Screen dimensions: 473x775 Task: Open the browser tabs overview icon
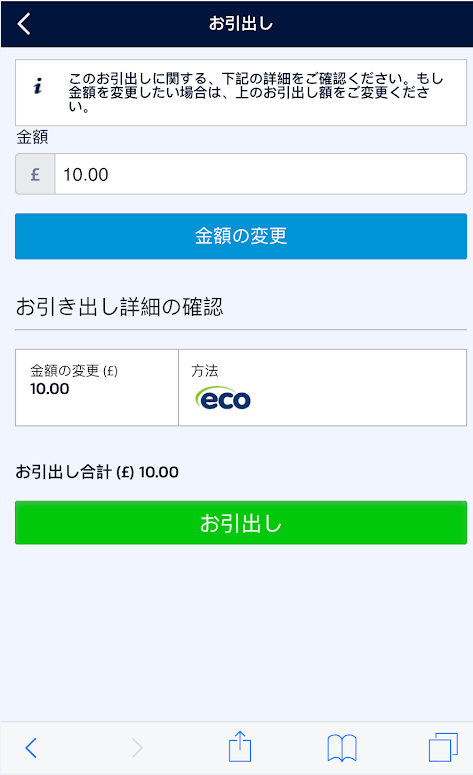click(443, 747)
